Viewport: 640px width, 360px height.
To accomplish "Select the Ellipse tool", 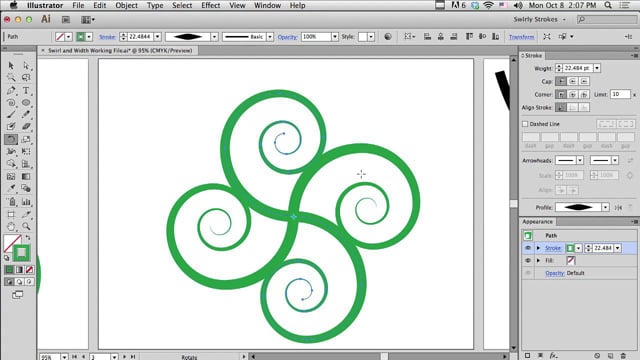I will [x=26, y=102].
